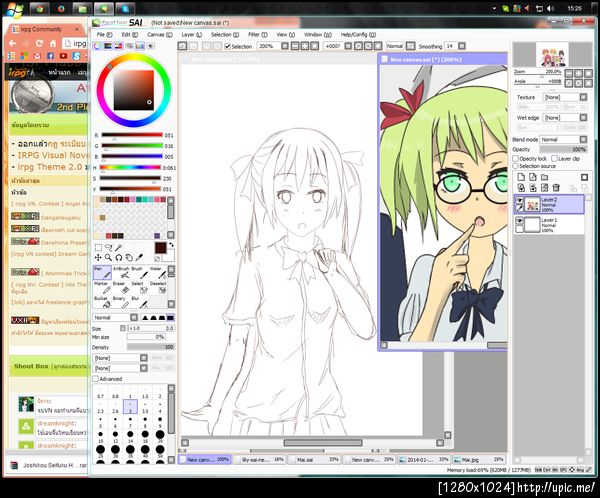The width and height of the screenshot is (600, 498).
Task: Pick the rectangular selection tool
Action: (x=98, y=247)
